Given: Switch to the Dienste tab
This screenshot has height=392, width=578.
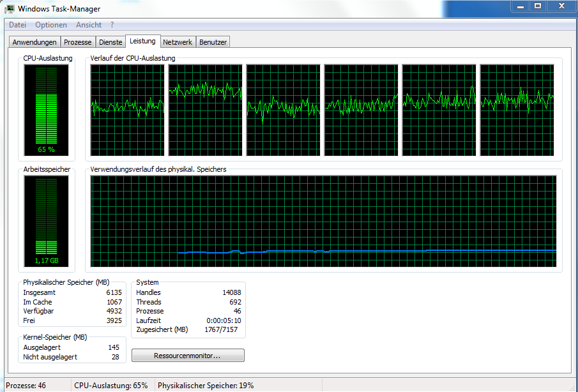Looking at the screenshot, I should click(110, 42).
